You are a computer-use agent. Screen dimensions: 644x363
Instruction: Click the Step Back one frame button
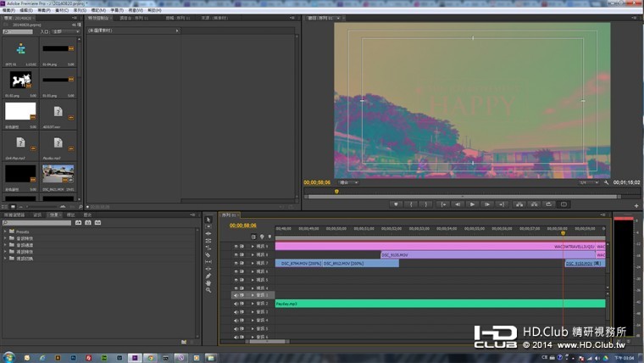(x=458, y=204)
